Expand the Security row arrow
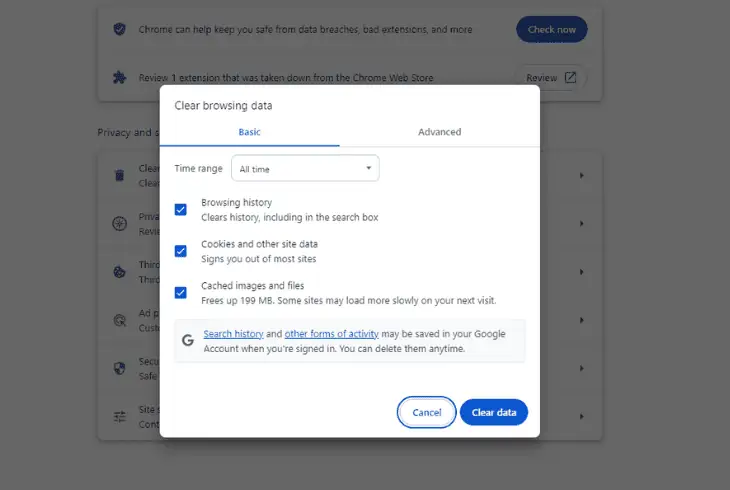This screenshot has width=730, height=490. (581, 368)
